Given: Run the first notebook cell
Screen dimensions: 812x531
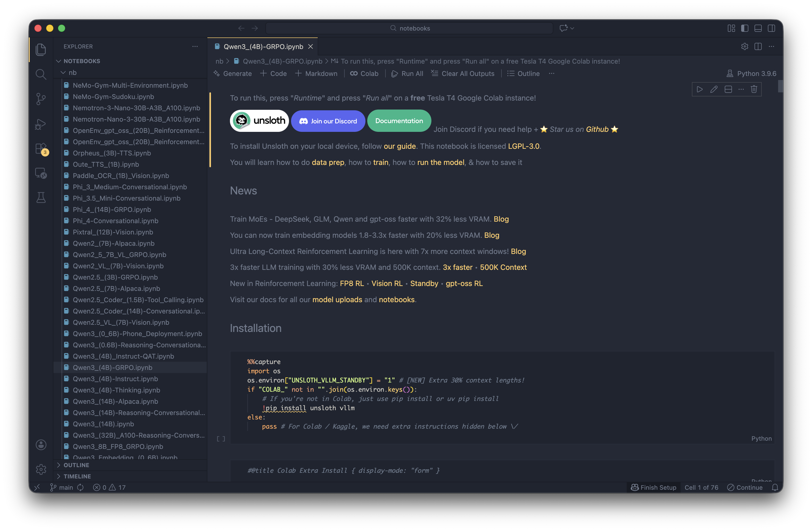Looking at the screenshot, I should click(699, 89).
